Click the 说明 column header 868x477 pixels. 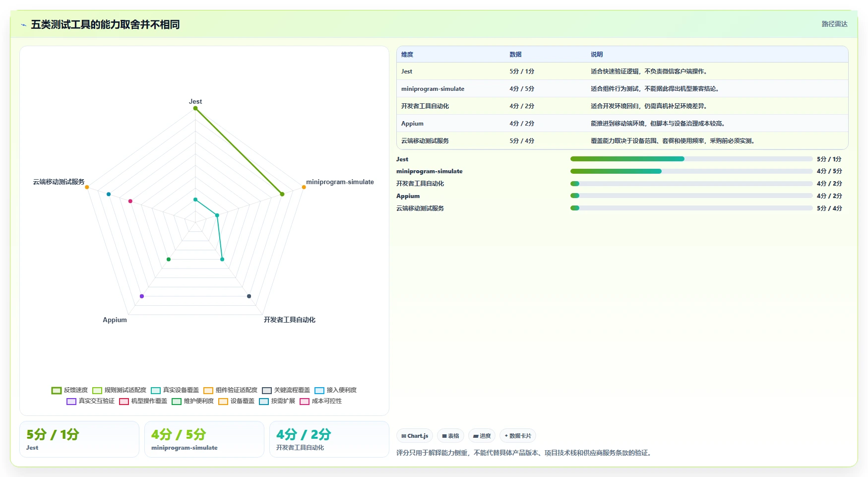click(x=597, y=55)
